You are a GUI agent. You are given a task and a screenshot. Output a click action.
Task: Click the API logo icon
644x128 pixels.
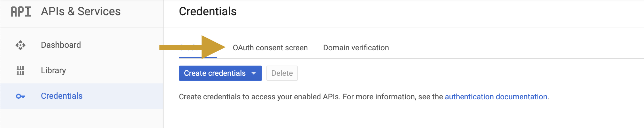[21, 12]
